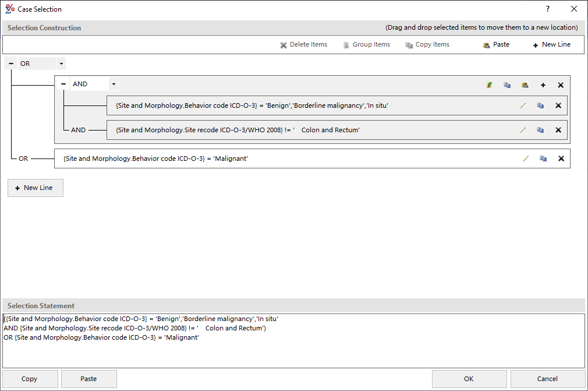Click the paste icon in the AND group header

click(525, 85)
